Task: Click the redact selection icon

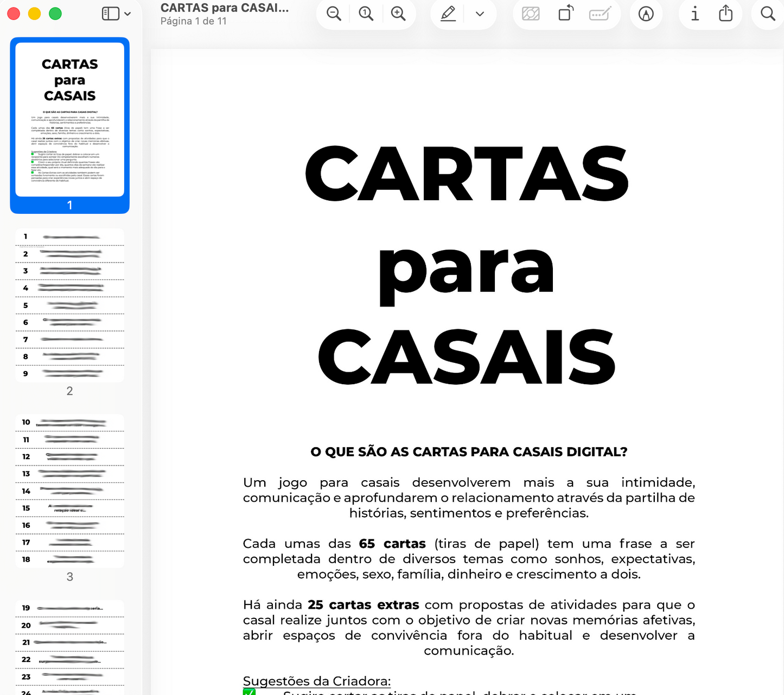Action: pos(531,14)
